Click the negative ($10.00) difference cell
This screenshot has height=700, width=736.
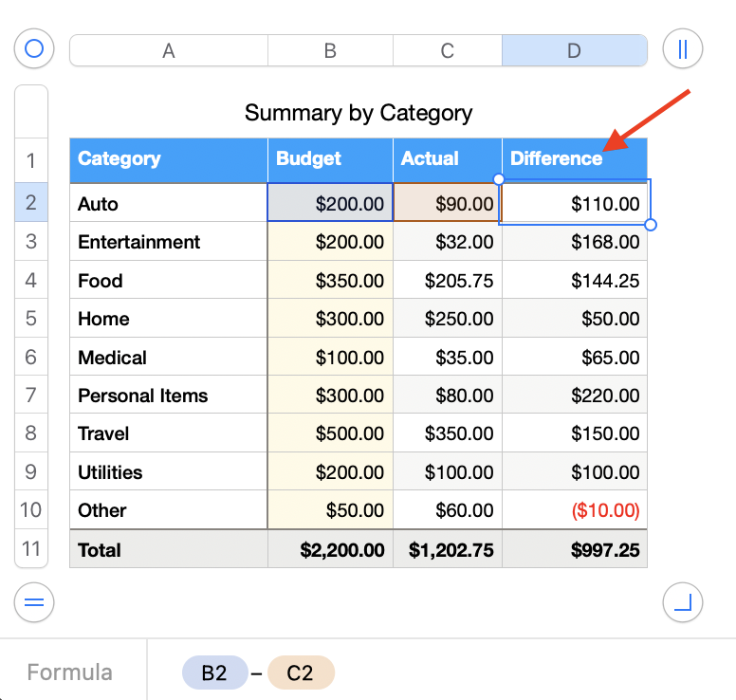[575, 510]
